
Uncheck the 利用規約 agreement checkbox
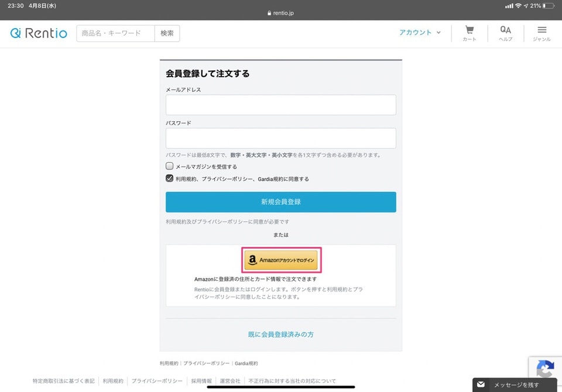[x=169, y=178]
